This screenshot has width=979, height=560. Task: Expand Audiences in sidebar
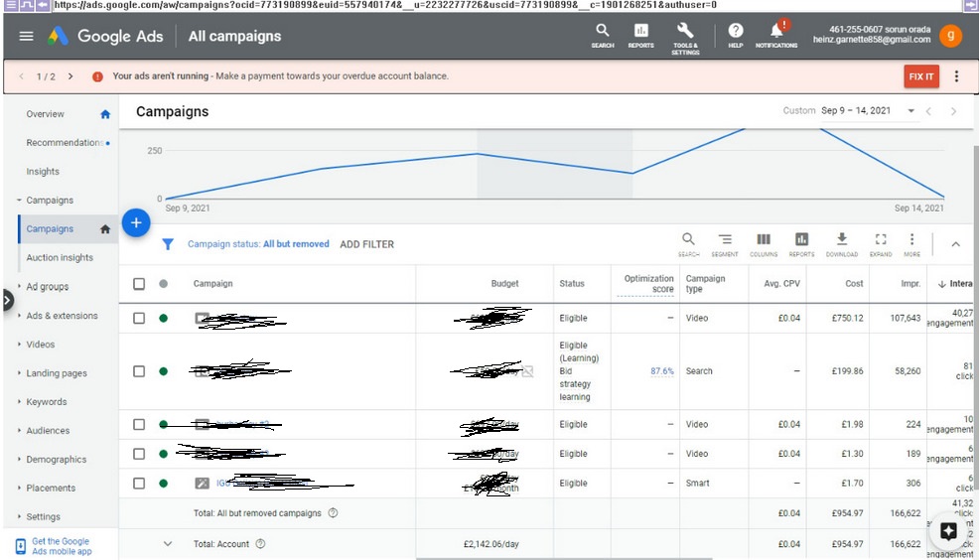point(19,430)
